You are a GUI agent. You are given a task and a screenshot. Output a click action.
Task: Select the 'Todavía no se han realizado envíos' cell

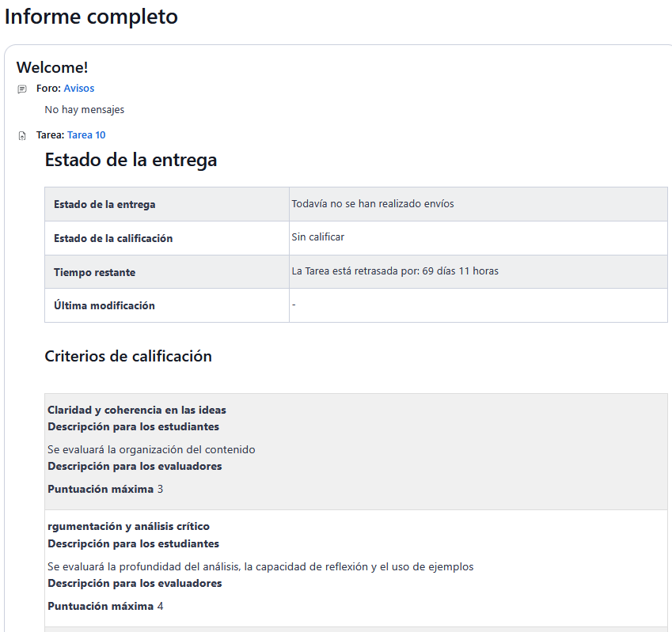(373, 204)
